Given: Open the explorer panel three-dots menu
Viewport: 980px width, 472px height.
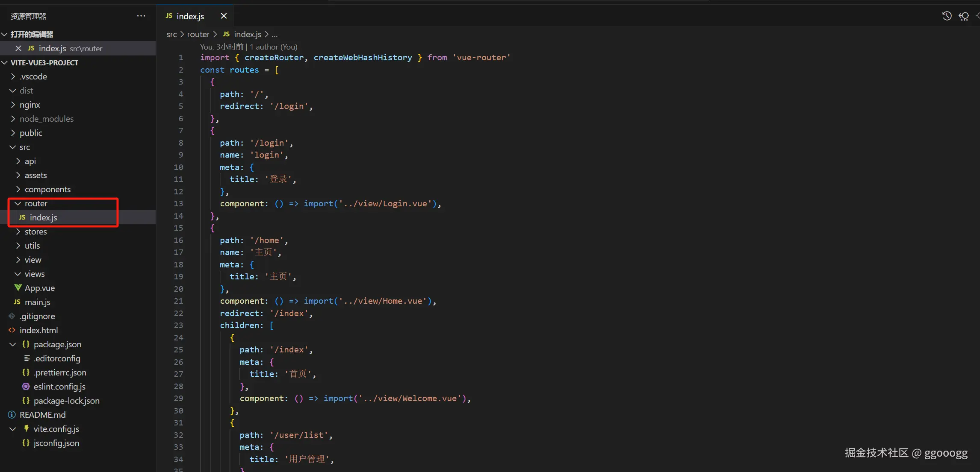Looking at the screenshot, I should tap(141, 16).
